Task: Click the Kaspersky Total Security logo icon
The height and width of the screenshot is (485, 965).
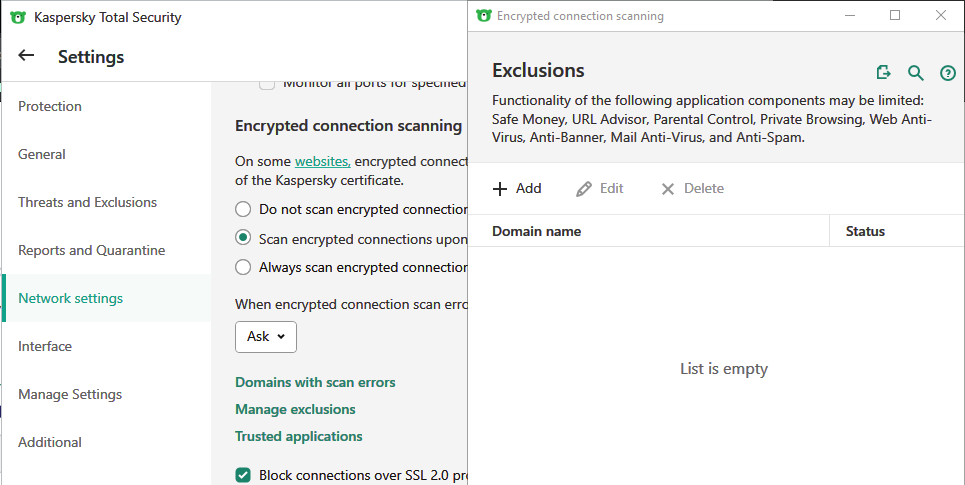Action: pyautogui.click(x=18, y=17)
